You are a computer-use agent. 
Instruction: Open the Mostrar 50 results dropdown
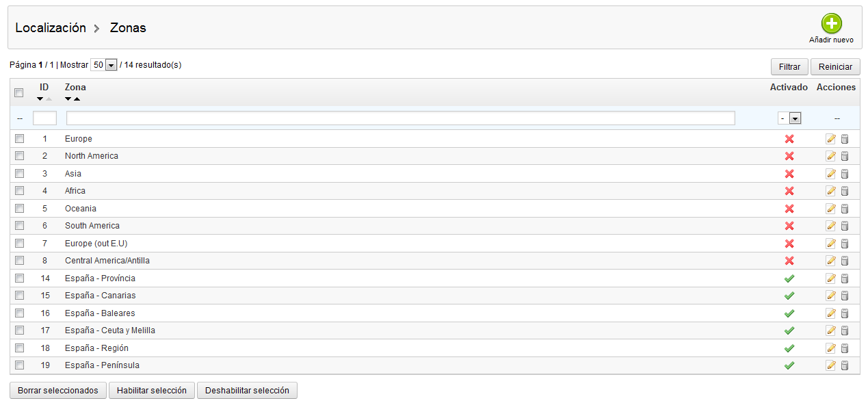click(104, 65)
